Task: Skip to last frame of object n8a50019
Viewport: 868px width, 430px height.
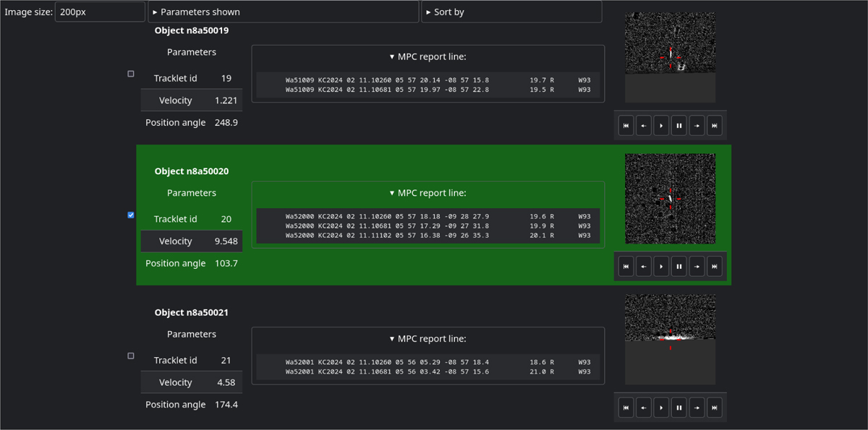Action: coord(714,125)
